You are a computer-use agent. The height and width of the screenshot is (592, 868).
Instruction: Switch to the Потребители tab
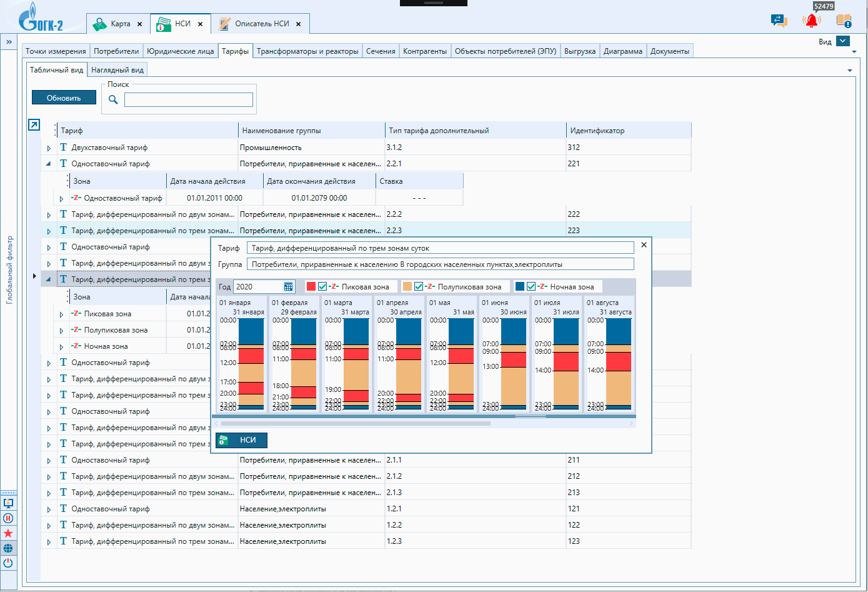coord(116,51)
